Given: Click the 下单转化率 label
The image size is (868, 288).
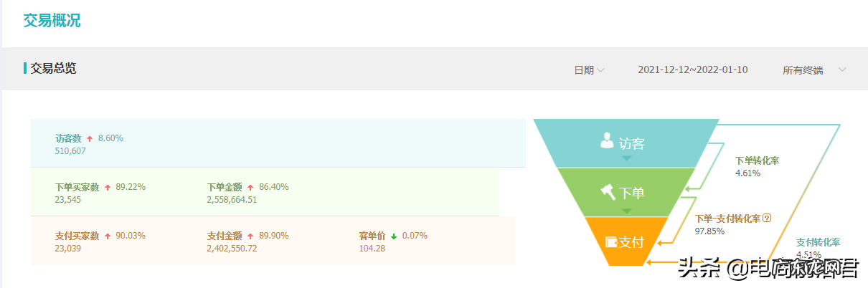Looking at the screenshot, I should tap(757, 160).
